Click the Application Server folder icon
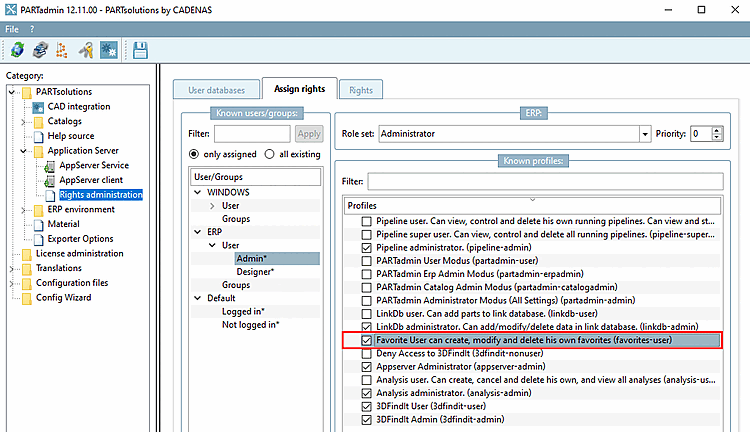 pos(38,151)
